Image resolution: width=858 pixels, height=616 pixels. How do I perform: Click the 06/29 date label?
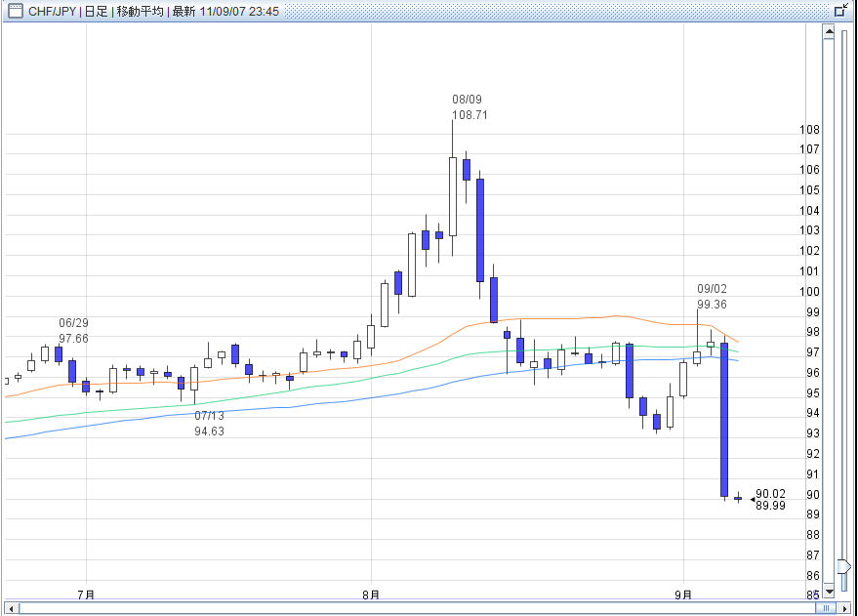[x=73, y=323]
